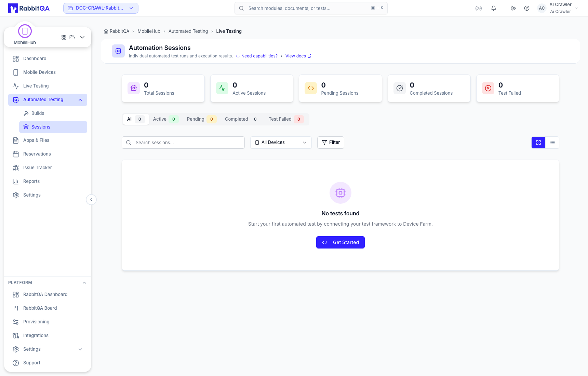
Task: Open Reservations page
Action: pos(48,154)
